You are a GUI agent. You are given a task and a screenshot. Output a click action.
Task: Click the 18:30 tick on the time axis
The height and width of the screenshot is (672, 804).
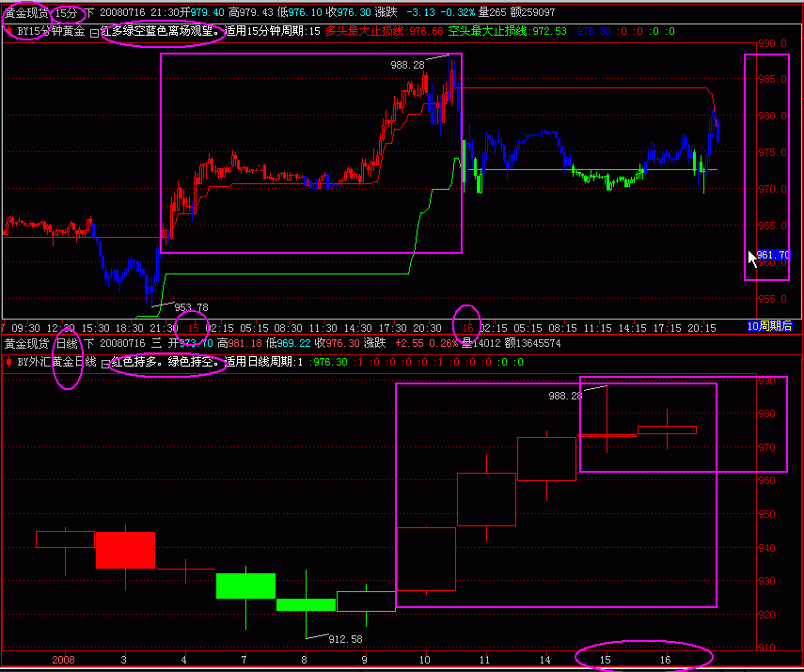[129, 328]
